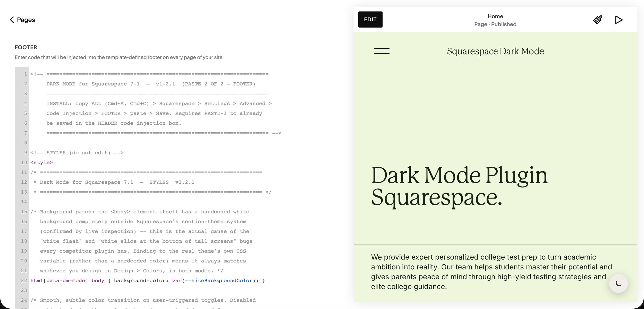
Task: Click html[data-dm-mode] selector on line 22
Action: (x=59, y=281)
